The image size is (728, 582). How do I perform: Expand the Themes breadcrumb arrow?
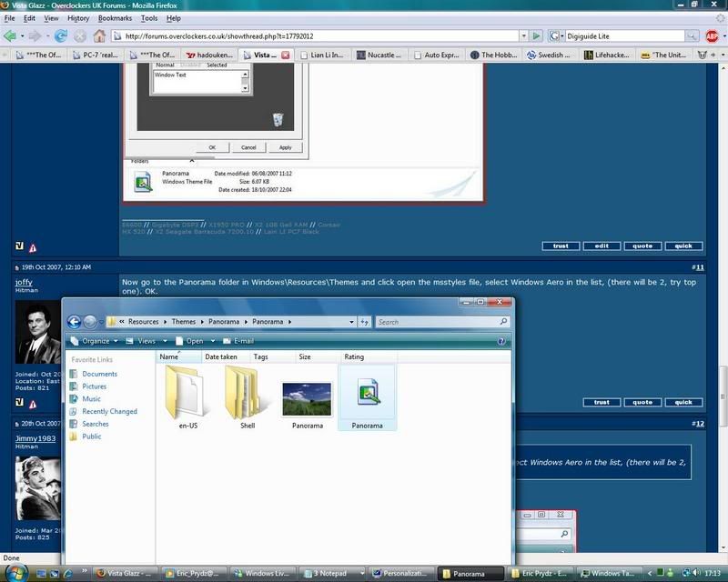(202, 322)
